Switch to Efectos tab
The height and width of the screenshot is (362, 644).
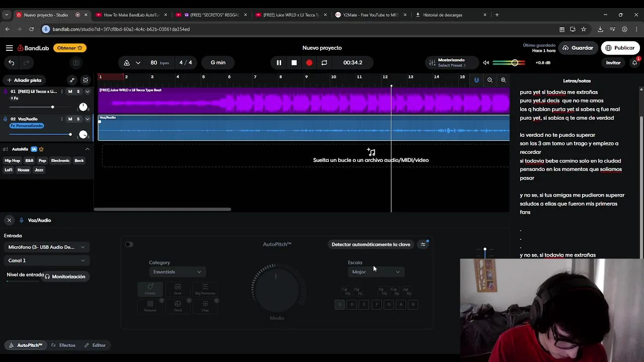coord(63,345)
